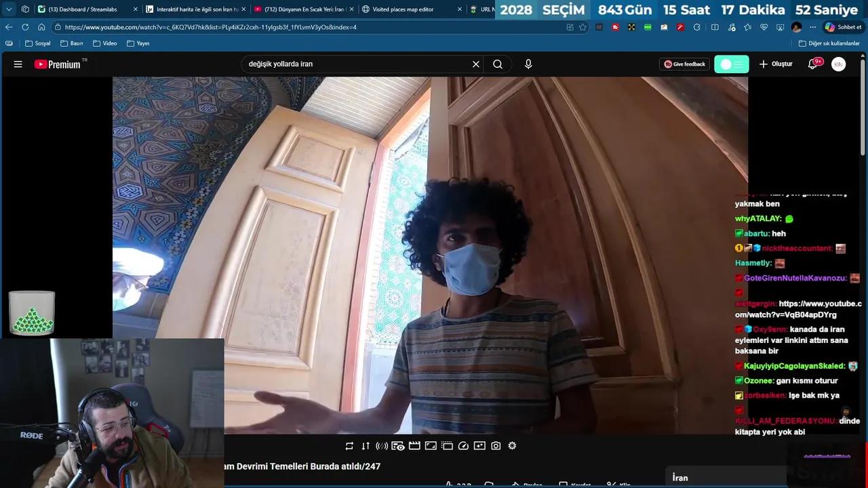The height and width of the screenshot is (488, 868).
Task: Open the Sohbet et Copilot button
Action: coord(843,27)
